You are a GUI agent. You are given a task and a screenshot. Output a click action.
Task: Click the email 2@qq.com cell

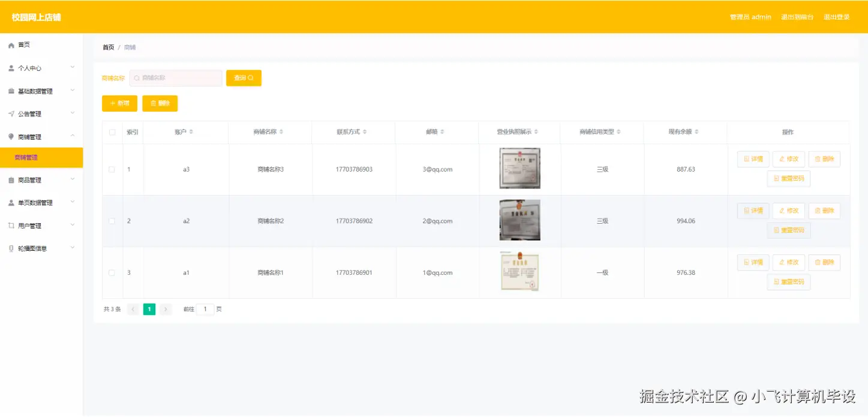click(x=437, y=221)
